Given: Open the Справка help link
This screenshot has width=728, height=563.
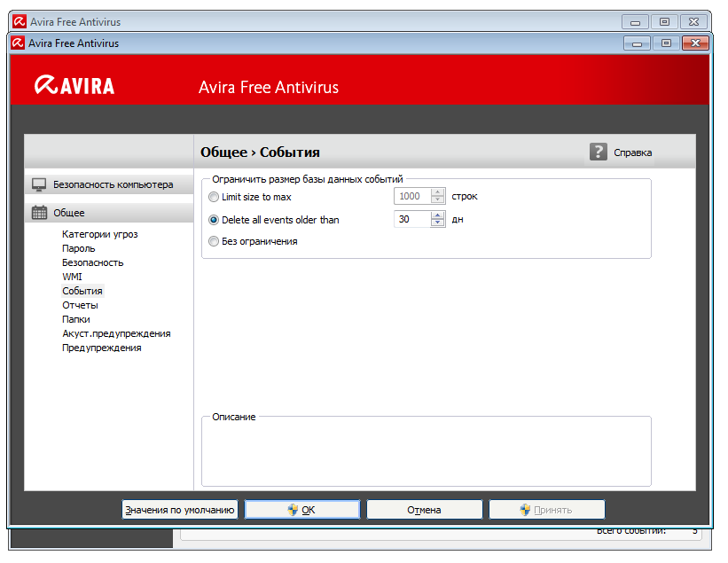Looking at the screenshot, I should 632,152.
